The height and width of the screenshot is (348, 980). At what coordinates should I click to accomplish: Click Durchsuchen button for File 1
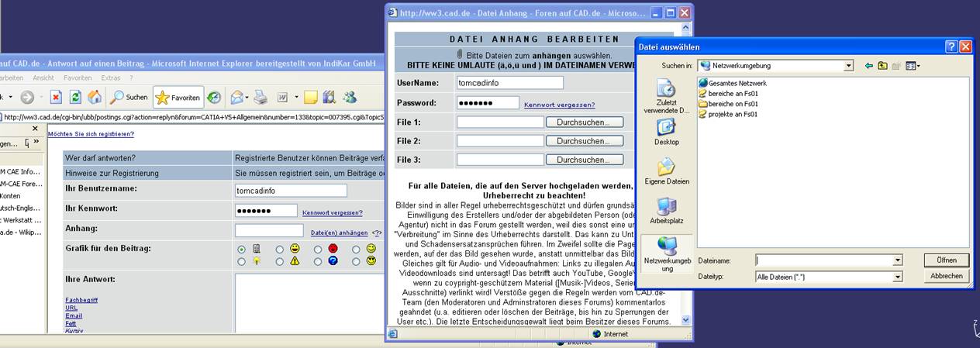584,122
